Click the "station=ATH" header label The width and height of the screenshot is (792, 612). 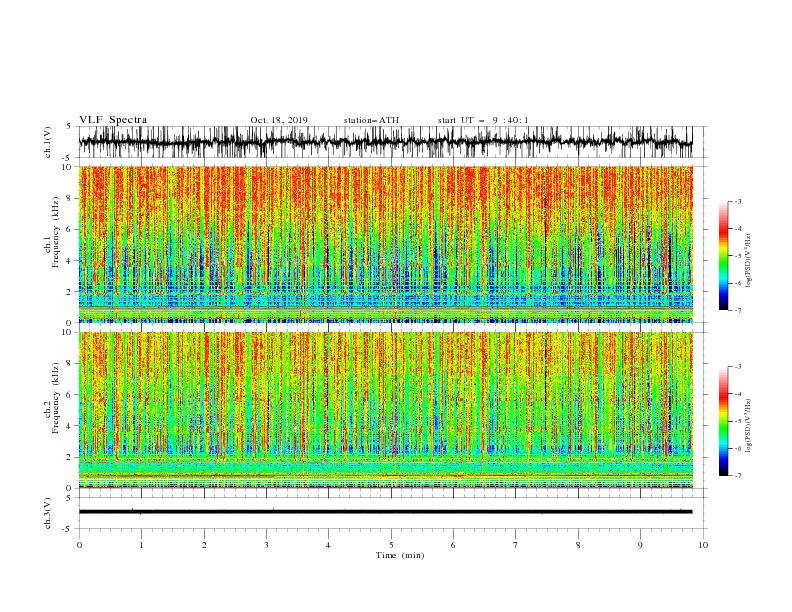click(x=371, y=120)
